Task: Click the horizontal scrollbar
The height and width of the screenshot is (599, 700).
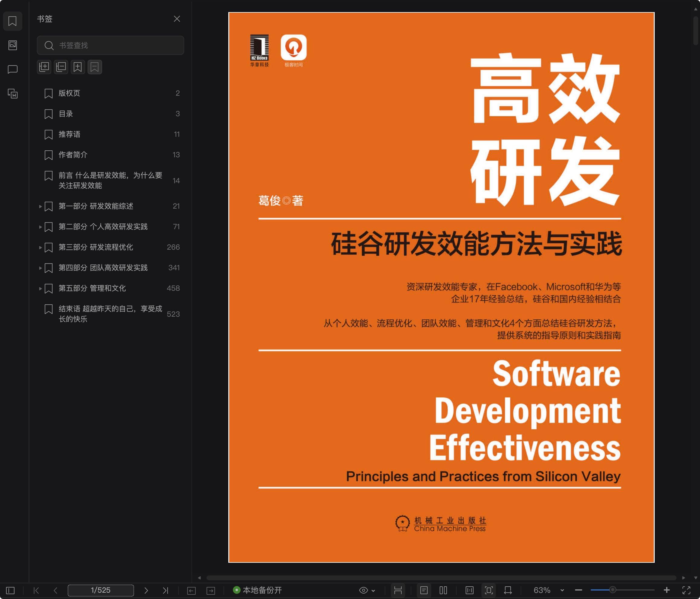Action: tap(441, 578)
